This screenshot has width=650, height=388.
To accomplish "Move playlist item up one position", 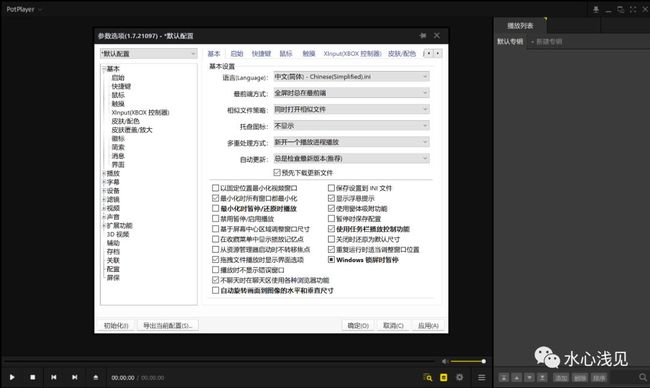I will [517, 377].
